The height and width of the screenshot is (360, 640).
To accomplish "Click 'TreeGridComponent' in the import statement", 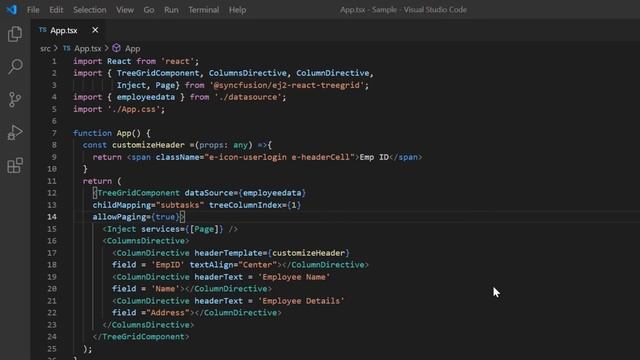I will pos(158,73).
